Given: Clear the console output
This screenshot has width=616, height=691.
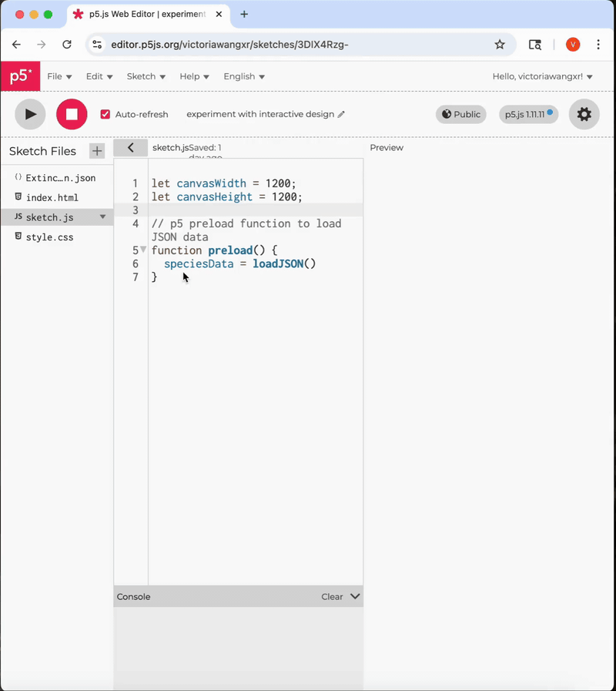Looking at the screenshot, I should click(331, 596).
